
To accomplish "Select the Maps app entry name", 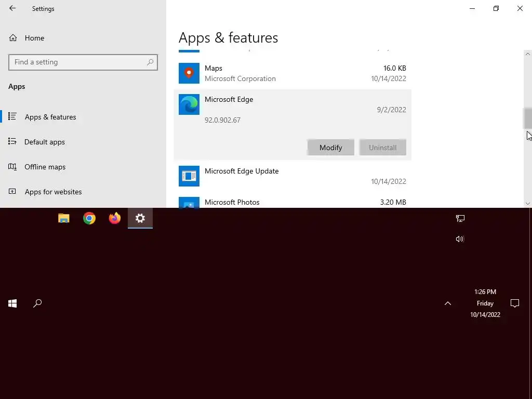I will tap(214, 68).
